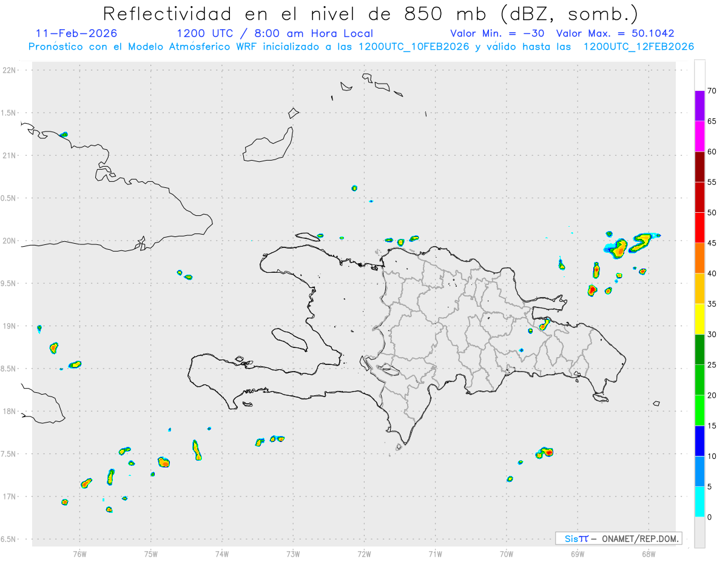Screen dimensions: 728x562
Task: Click the '69W' longitude label
Action: click(578, 553)
